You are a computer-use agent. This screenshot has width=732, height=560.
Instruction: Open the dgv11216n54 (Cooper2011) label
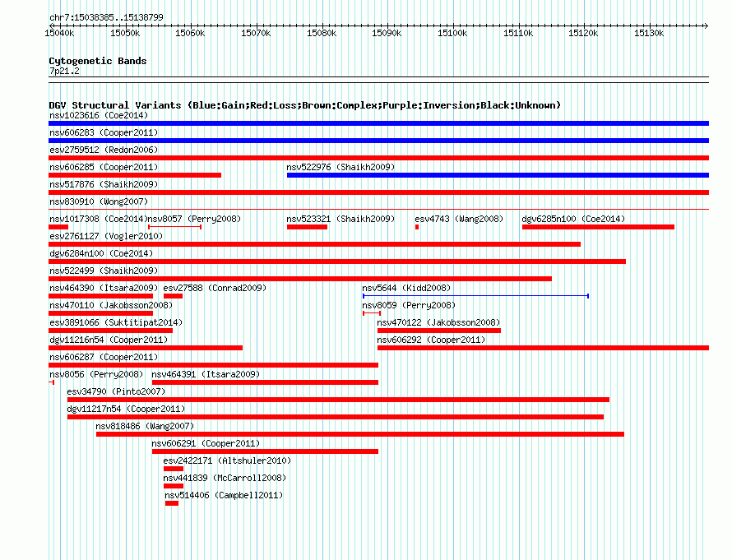109,340
